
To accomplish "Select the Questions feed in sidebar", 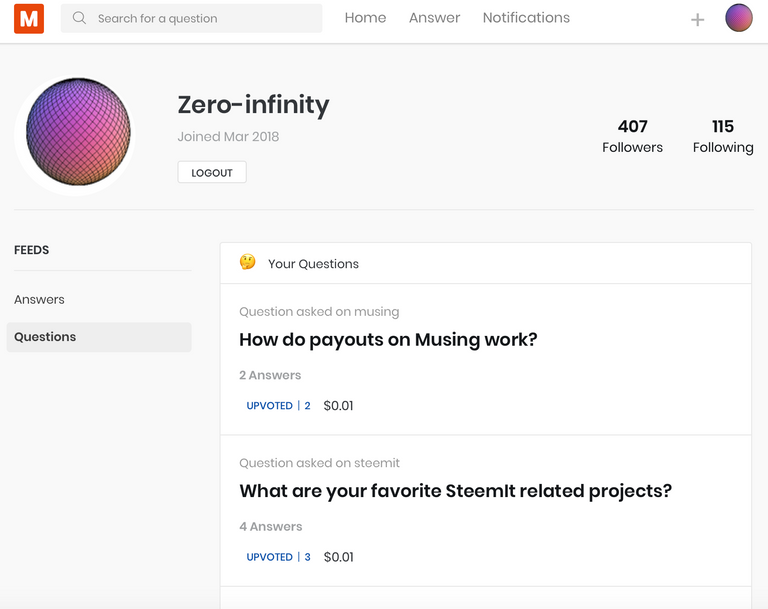I will (99, 337).
